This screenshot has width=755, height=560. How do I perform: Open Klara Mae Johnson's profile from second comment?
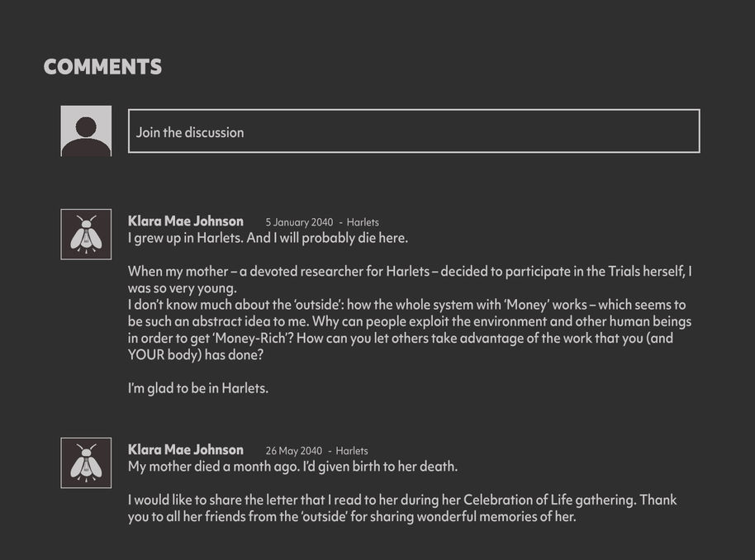[x=185, y=449]
